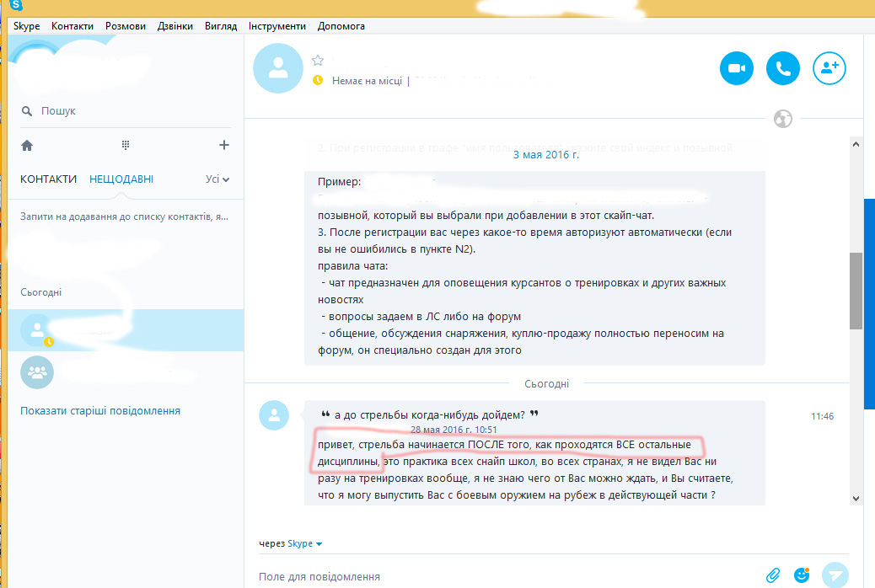875x588 pixels.
Task: Click 'Показати старіші повідомлення' link
Action: [100, 410]
